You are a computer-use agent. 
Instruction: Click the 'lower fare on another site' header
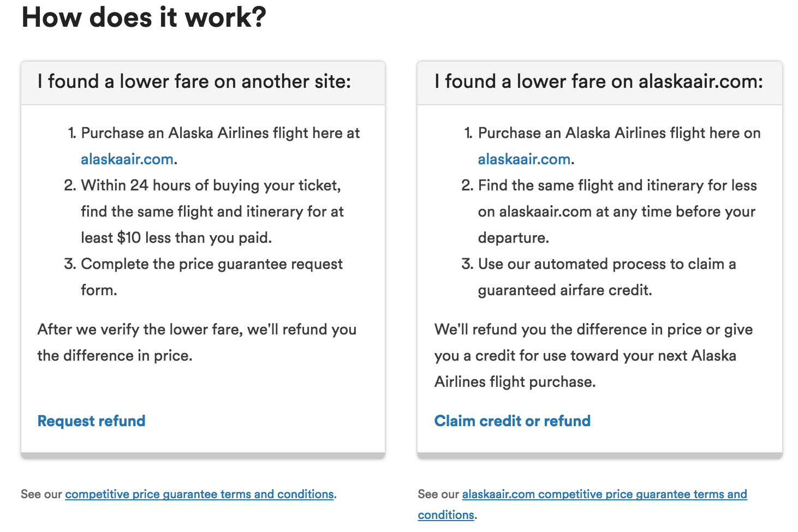point(203,82)
